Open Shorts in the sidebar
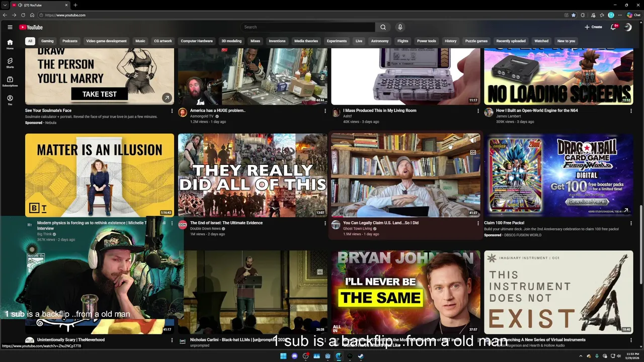 pyautogui.click(x=10, y=63)
